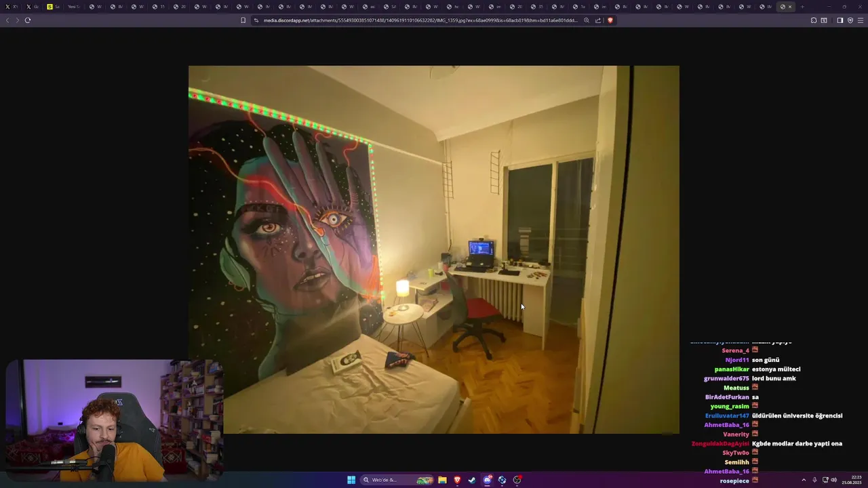
Task: Click the bookmark icon beside the address bar
Action: 243,20
